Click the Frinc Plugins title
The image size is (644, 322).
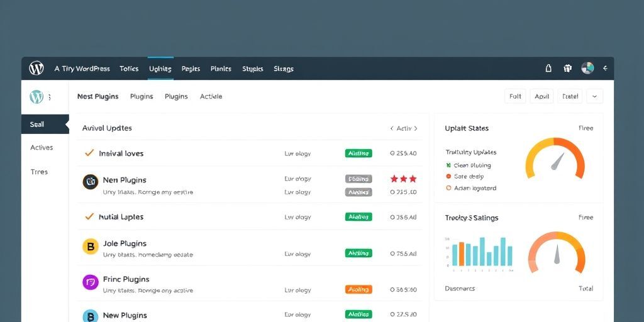pyautogui.click(x=126, y=279)
